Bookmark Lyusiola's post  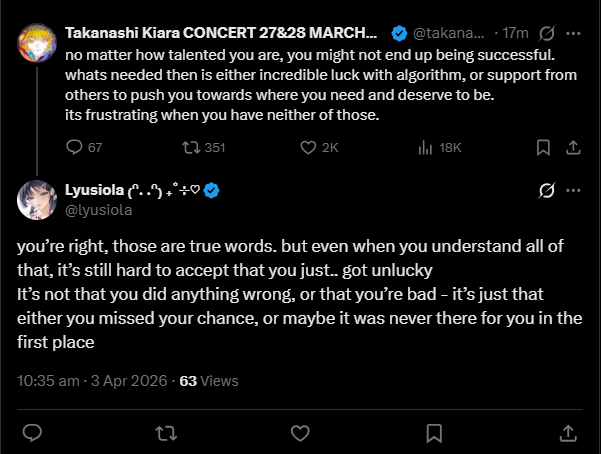pyautogui.click(x=434, y=432)
